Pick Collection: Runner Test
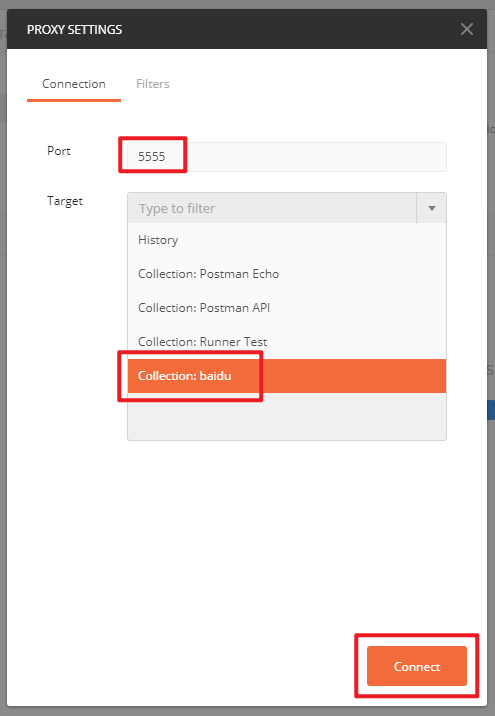The image size is (495, 716). coord(287,342)
